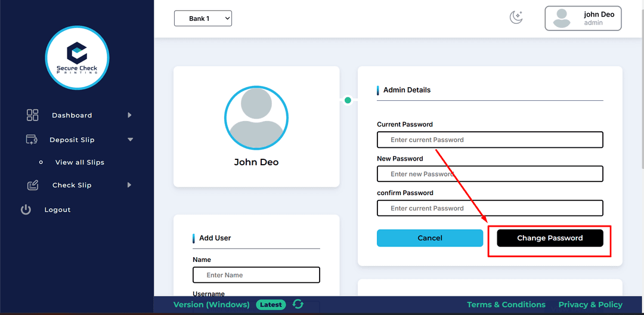Open the Dashboard menu item

point(72,115)
